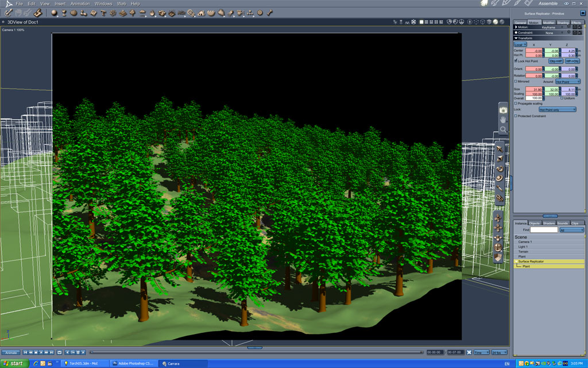Click the Windows start button
The image size is (588, 368).
coord(14,363)
